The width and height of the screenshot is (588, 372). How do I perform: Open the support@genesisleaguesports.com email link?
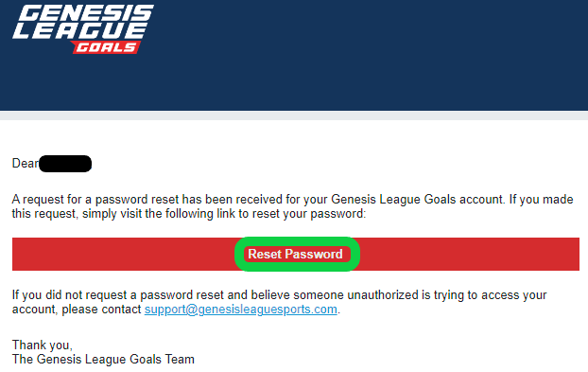point(241,310)
